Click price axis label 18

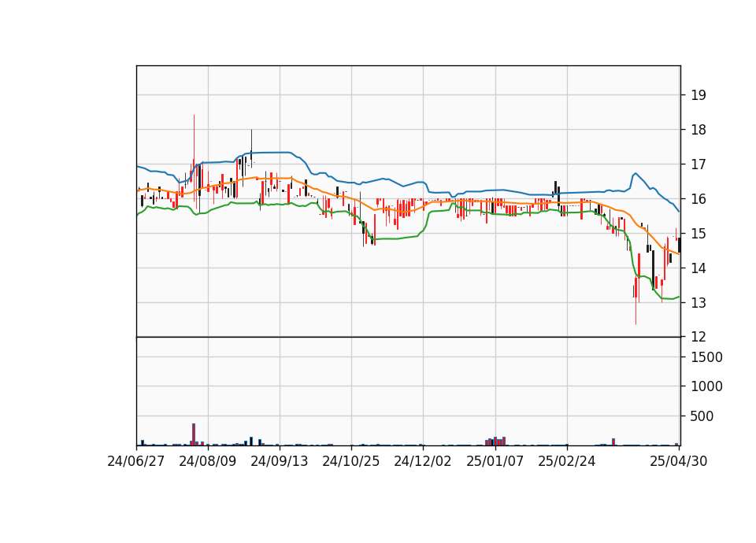(699, 130)
